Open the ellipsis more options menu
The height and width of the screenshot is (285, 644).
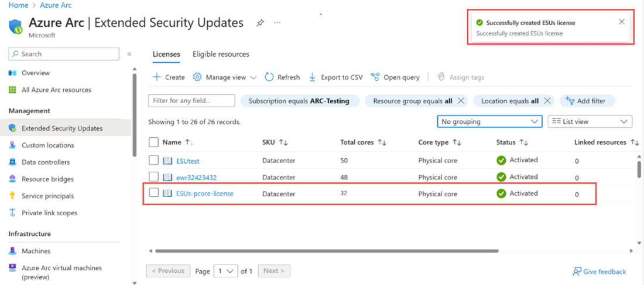tap(278, 23)
